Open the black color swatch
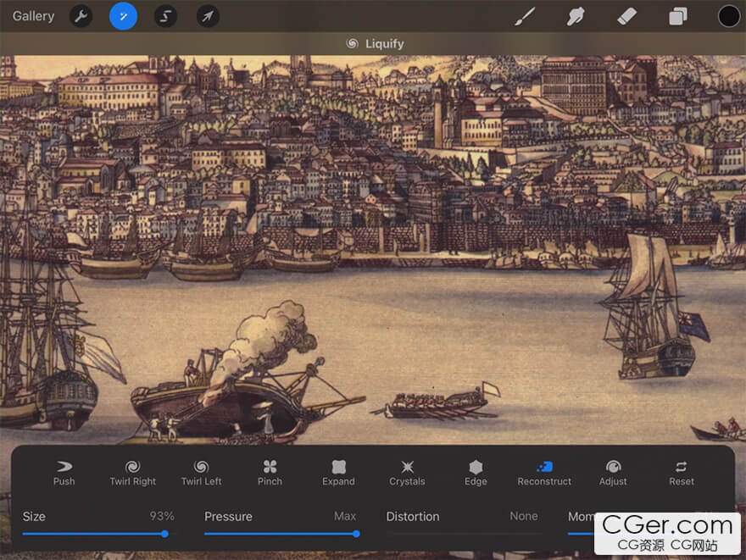 pyautogui.click(x=728, y=16)
